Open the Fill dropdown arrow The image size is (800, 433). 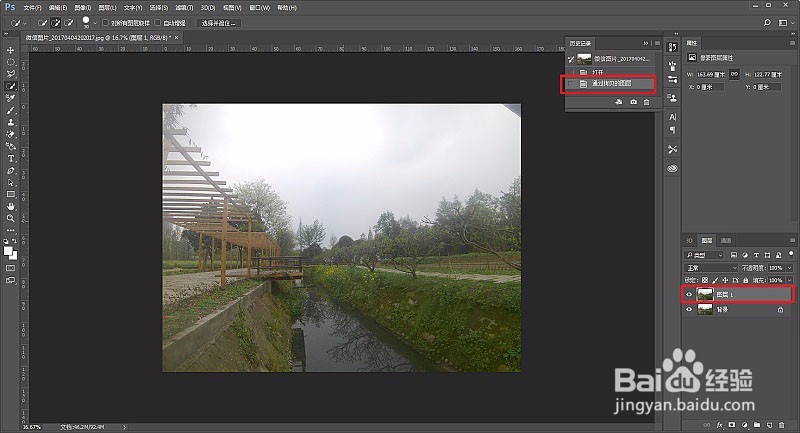[x=790, y=281]
